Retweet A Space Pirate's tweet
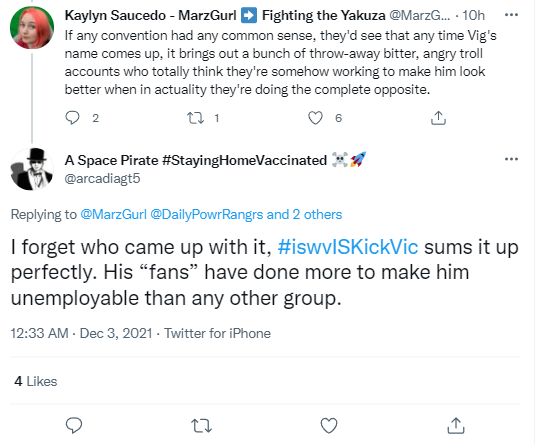 pos(201,426)
